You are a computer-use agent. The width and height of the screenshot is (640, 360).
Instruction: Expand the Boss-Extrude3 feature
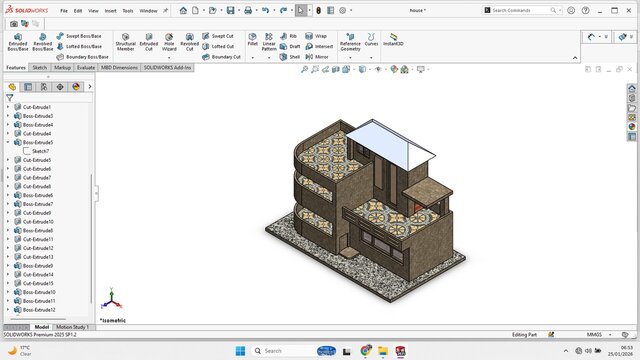[x=8, y=116]
